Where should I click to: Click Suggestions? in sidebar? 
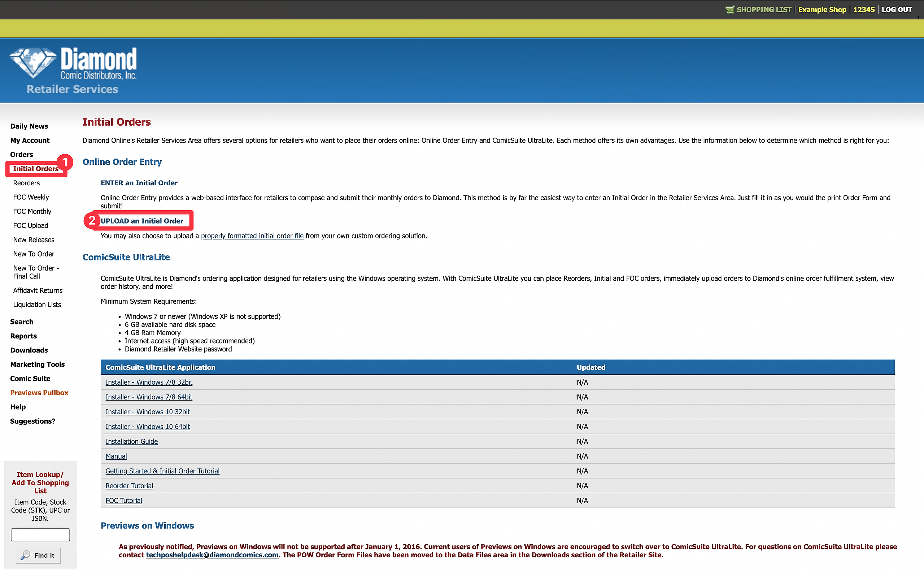tap(32, 421)
